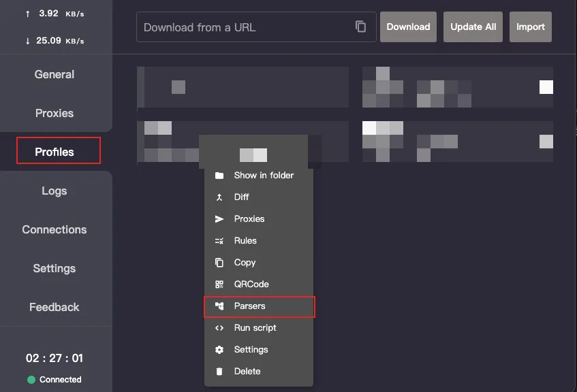This screenshot has width=577, height=392.
Task: Open the Settings sidebar tab
Action: [x=54, y=268]
